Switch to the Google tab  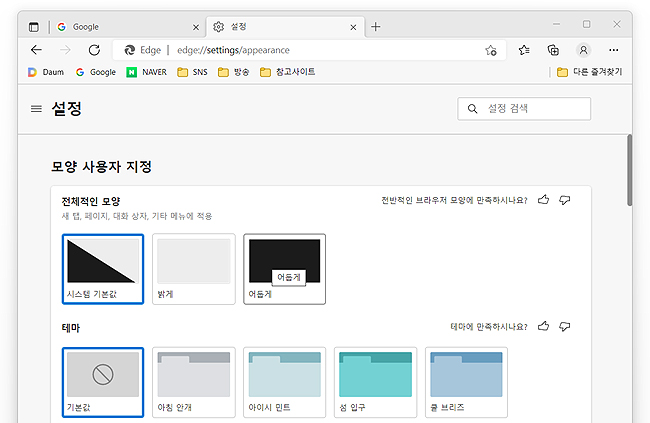(128, 27)
